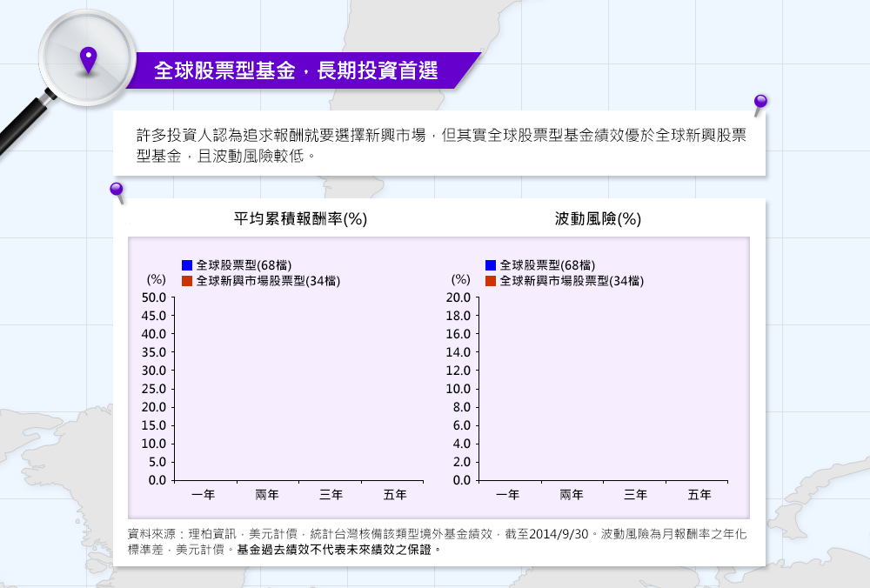Click 全球股票型(68檔) label in the right chart
The image size is (870, 588).
click(547, 265)
